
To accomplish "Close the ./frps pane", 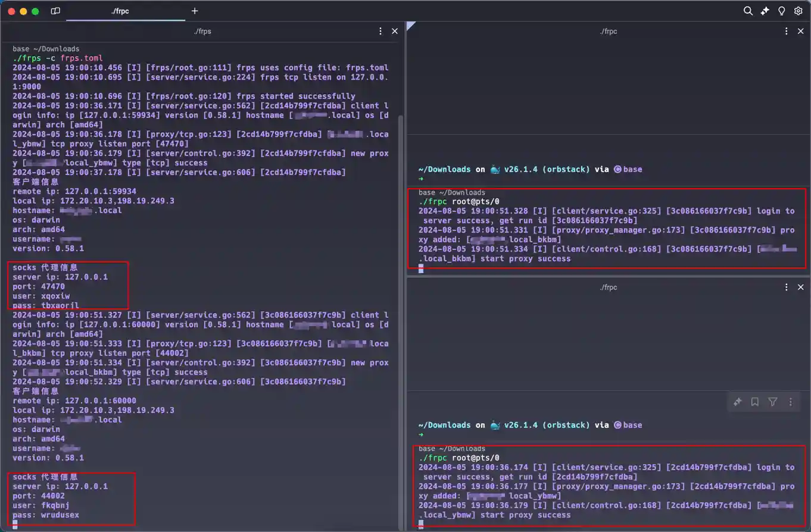I will coord(395,31).
